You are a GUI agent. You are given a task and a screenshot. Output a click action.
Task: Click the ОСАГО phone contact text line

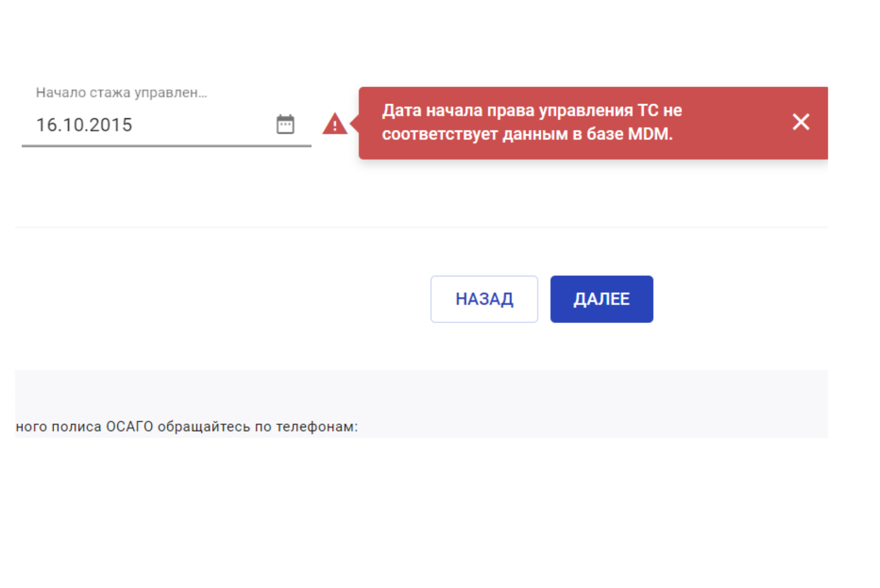pyautogui.click(x=187, y=426)
